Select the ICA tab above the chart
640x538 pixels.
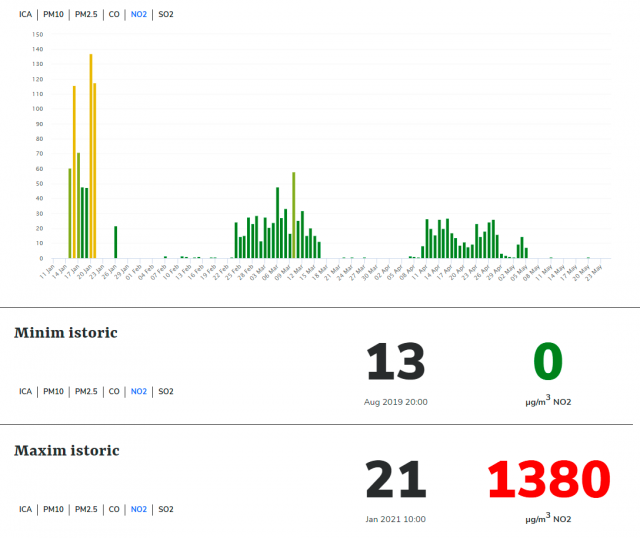(x=25, y=15)
